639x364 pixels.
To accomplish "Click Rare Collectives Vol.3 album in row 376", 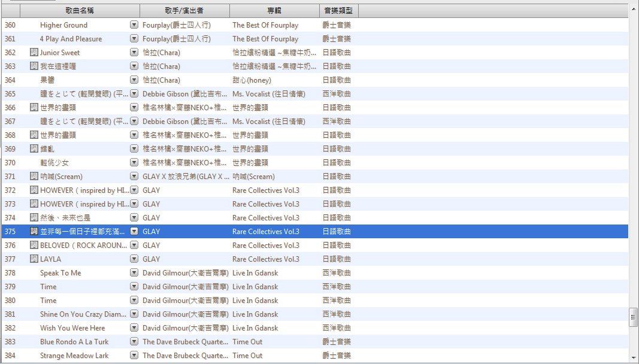I will point(266,245).
